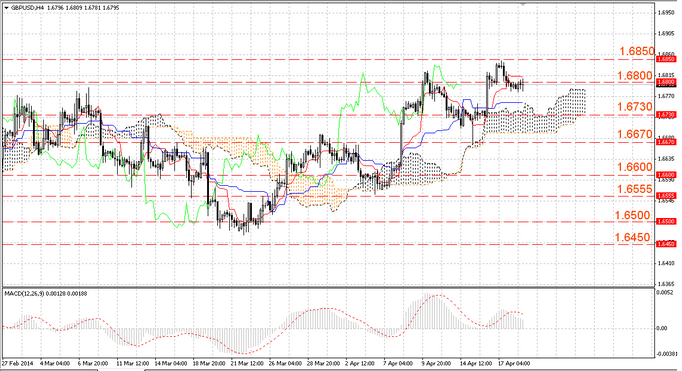Click the 11 Mar 12:00 time label
This screenshot has height=371, width=682.
133,363
